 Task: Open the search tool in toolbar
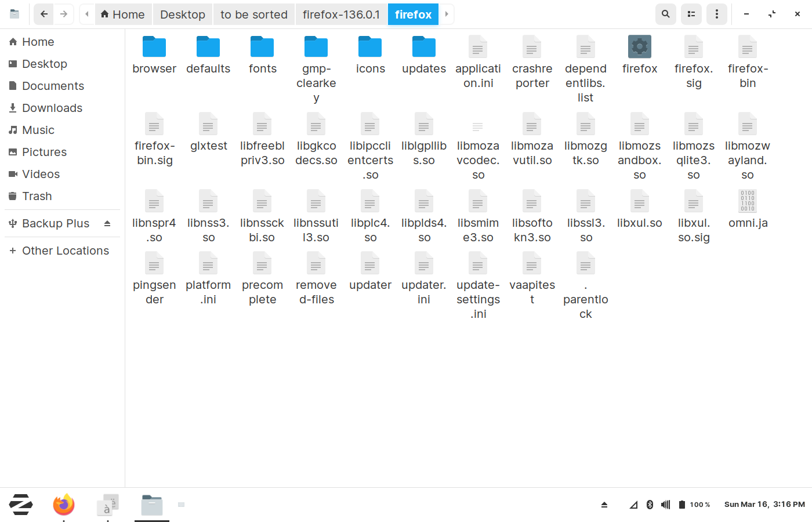(x=666, y=14)
